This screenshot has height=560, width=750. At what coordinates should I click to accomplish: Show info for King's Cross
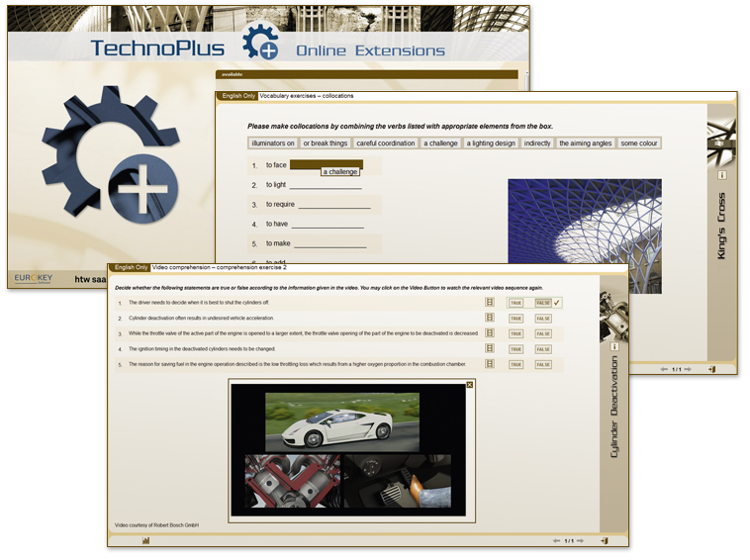coord(721,175)
